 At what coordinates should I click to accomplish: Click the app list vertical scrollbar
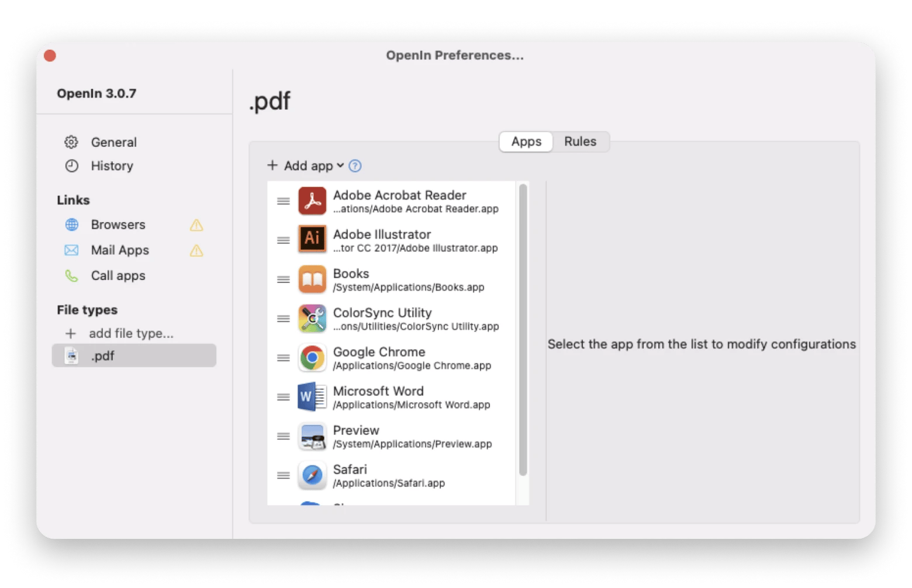[523, 330]
